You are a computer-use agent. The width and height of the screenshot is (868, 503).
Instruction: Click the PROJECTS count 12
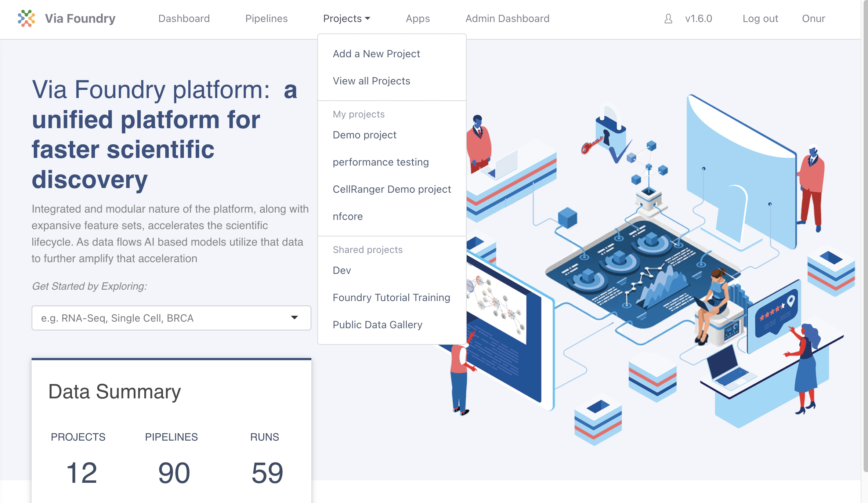click(x=82, y=473)
